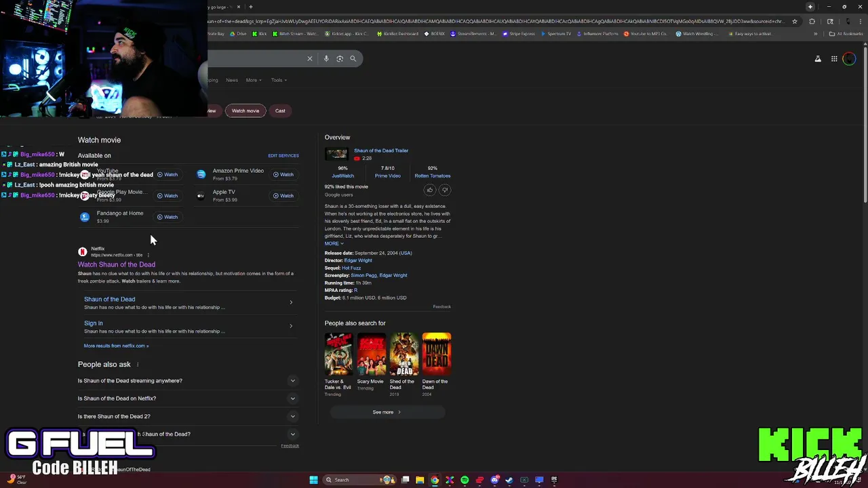Open Google Labs flask icon
The image size is (868, 488).
[818, 59]
